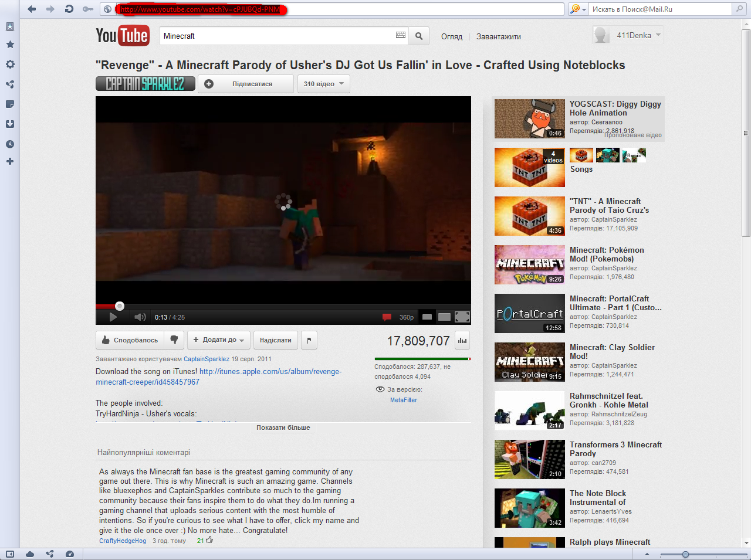Click the browser address bar URL
Viewport: 751px width, 560px height.
200,9
